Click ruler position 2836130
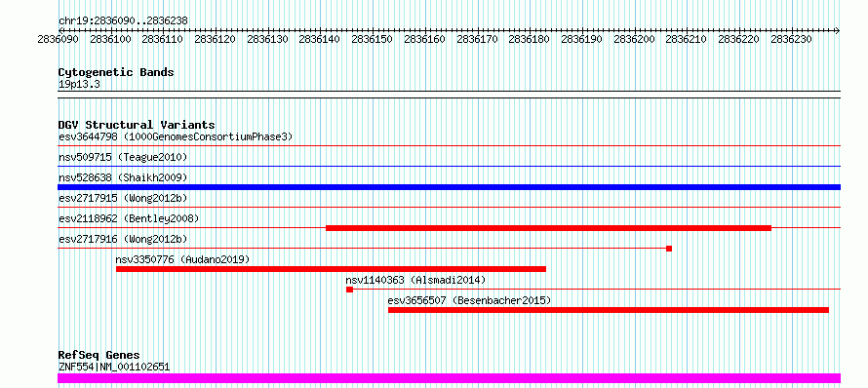This screenshot has width=868, height=388. (x=267, y=40)
